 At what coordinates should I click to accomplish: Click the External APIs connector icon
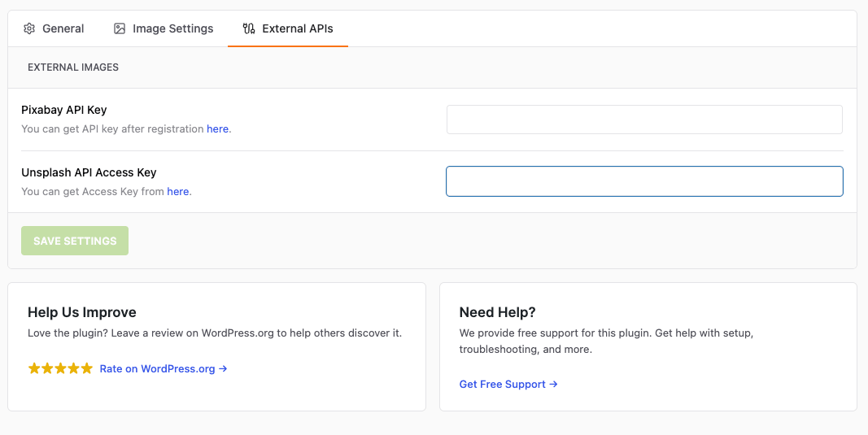click(x=249, y=28)
